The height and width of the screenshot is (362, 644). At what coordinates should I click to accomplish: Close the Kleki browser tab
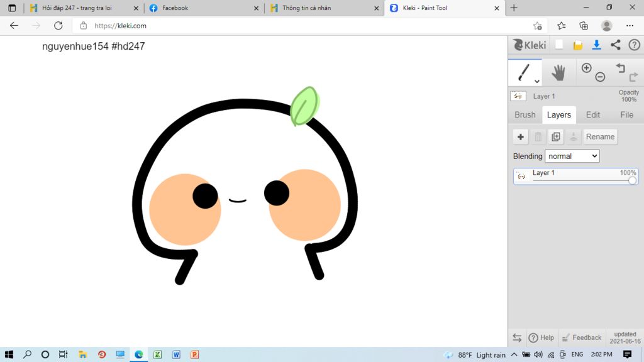497,8
